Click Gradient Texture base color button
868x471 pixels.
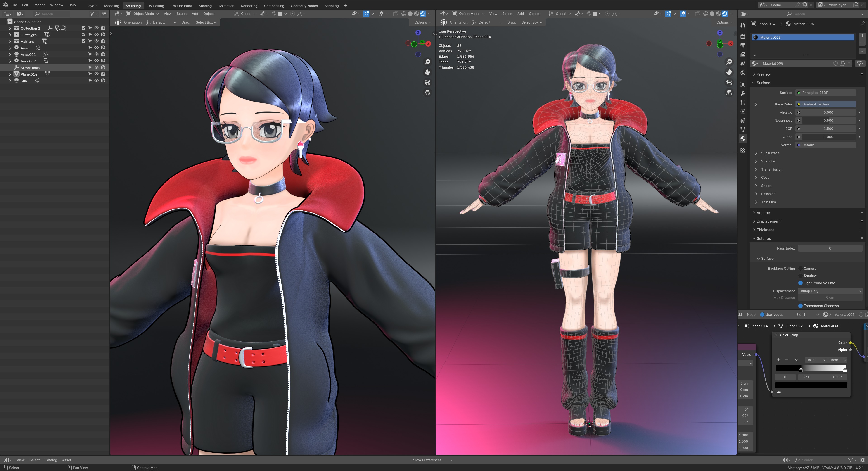click(x=825, y=104)
